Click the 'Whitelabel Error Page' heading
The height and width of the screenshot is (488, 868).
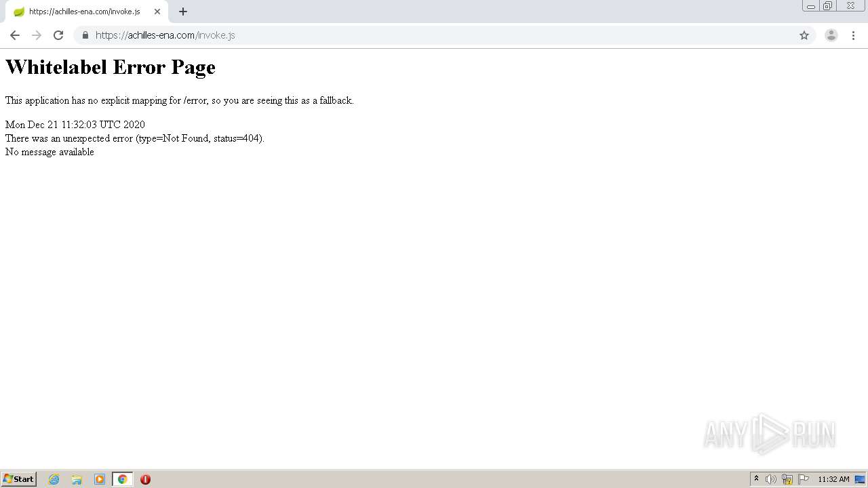tap(111, 67)
